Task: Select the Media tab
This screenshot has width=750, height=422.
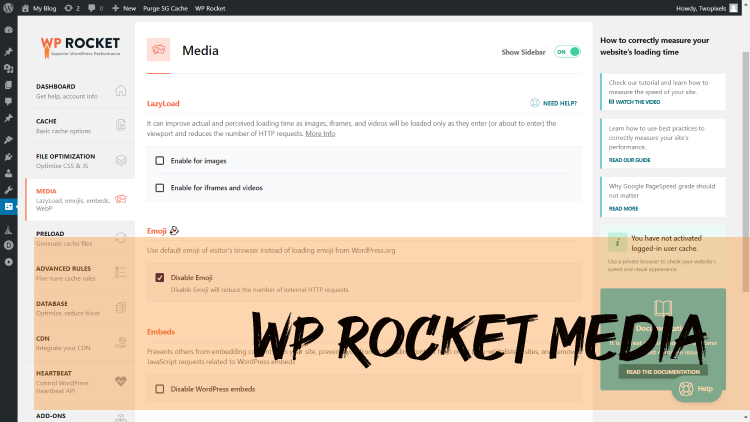Action: pyautogui.click(x=80, y=200)
